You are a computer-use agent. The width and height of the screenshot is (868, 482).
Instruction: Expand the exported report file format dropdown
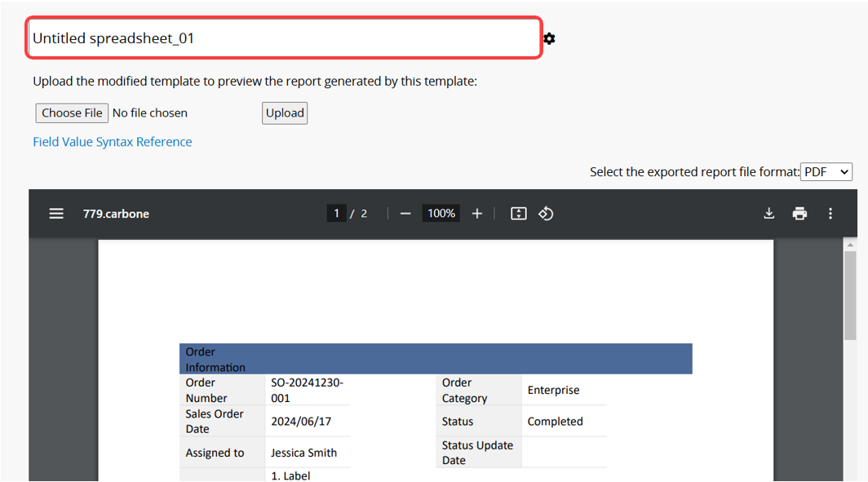(x=826, y=172)
